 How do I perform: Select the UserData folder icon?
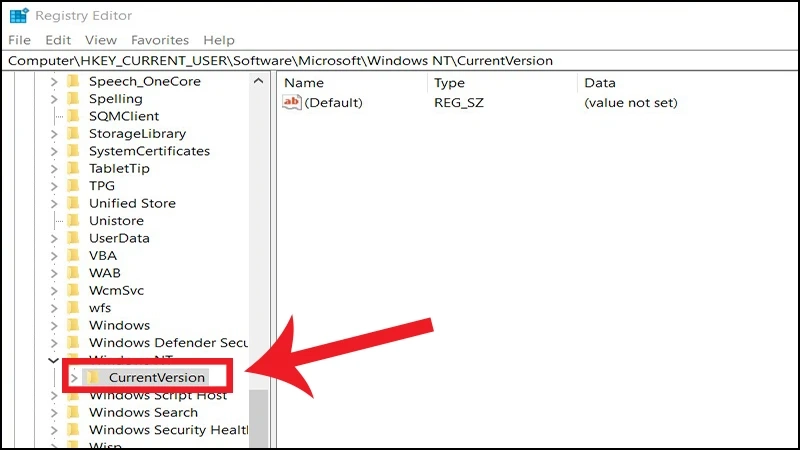(x=73, y=238)
